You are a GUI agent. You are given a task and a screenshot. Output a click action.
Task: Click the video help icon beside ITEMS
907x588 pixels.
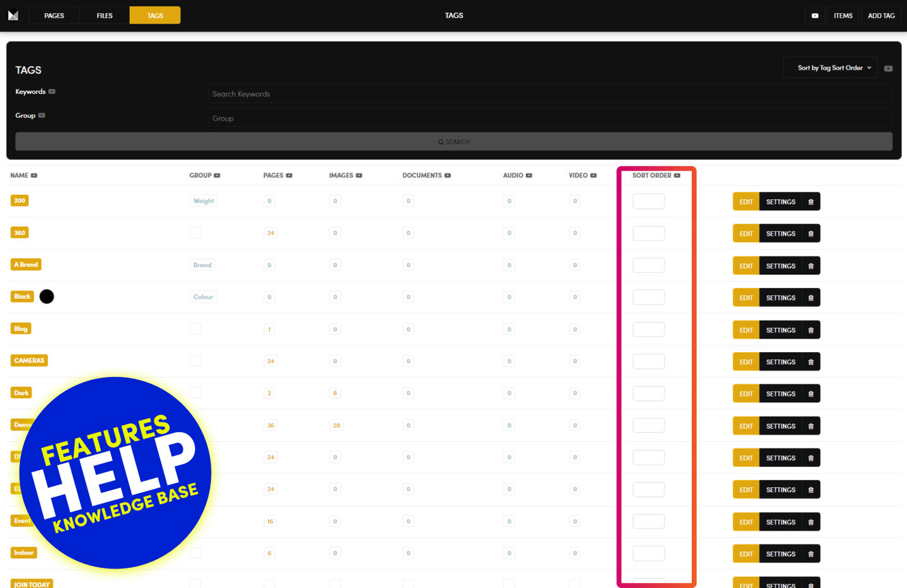814,16
